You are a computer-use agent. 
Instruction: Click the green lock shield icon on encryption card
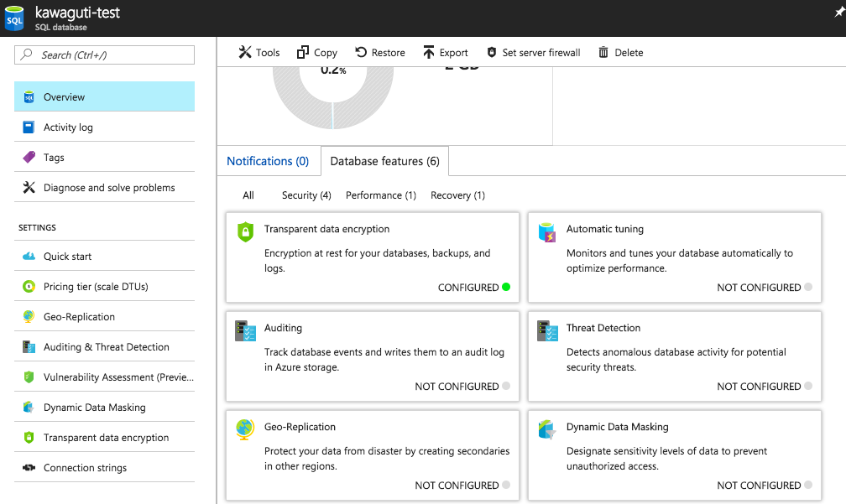pos(245,231)
